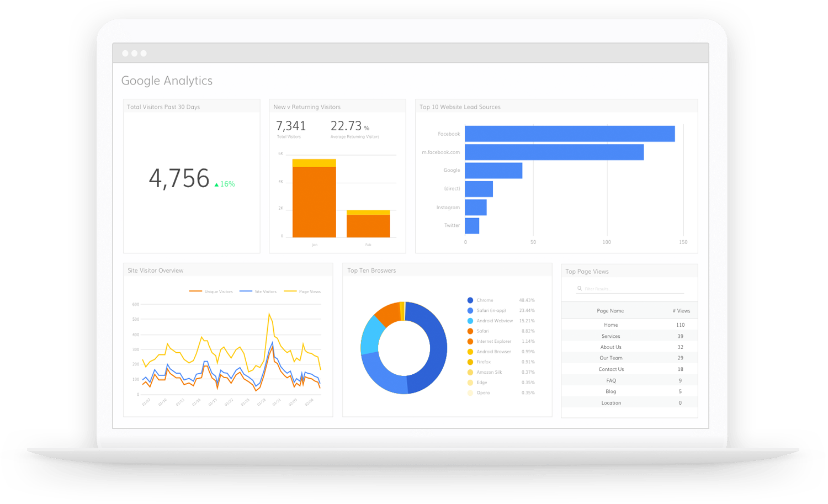Select the FAQ page row
Image resolution: width=828 pixels, height=504 pixels.
(629, 381)
